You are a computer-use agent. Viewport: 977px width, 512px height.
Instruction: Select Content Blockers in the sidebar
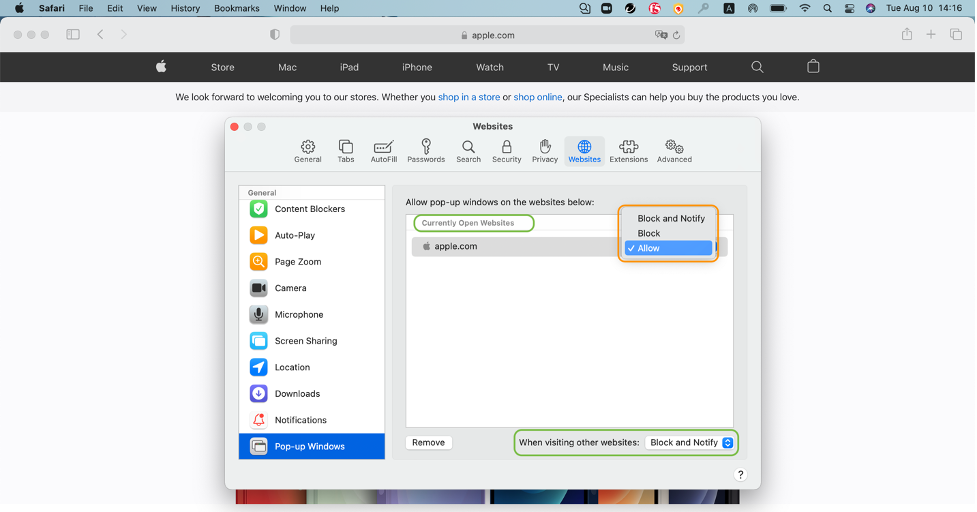309,209
